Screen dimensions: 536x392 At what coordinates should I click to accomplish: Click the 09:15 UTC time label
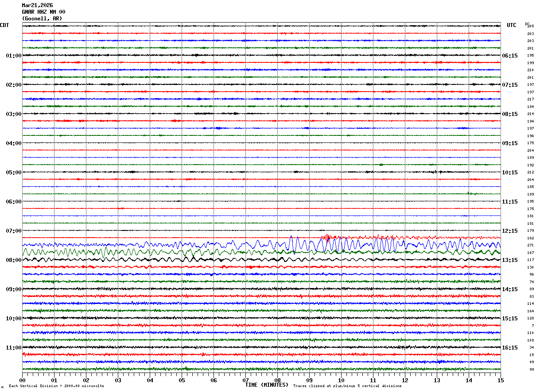[x=510, y=143]
